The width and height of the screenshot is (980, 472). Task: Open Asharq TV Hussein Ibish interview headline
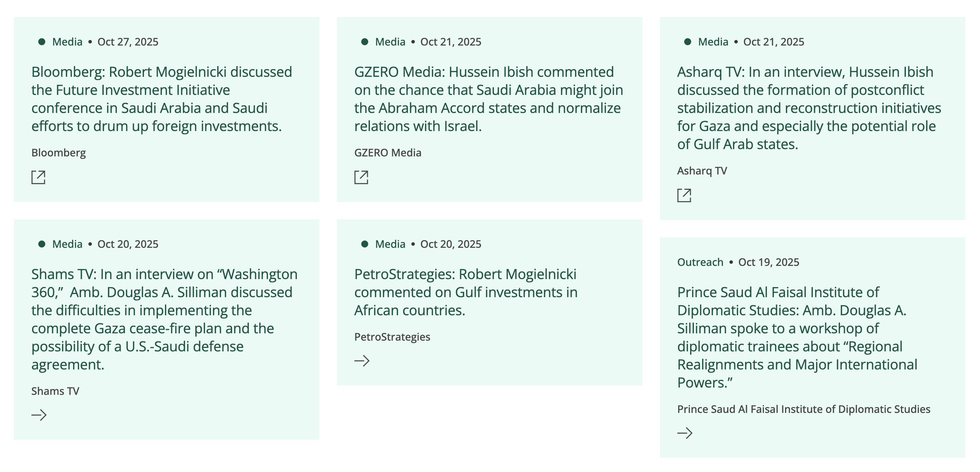[809, 108]
